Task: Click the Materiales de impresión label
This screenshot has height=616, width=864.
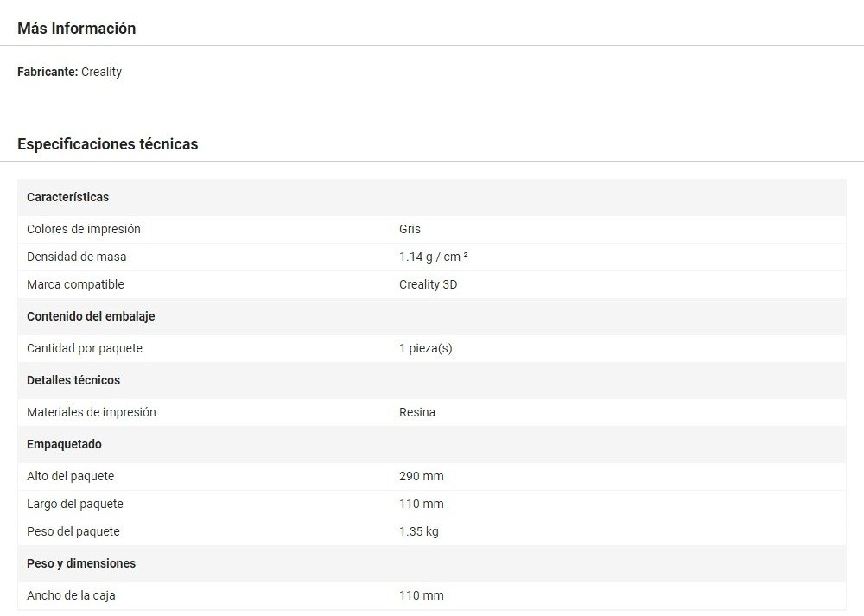Action: coord(91,412)
